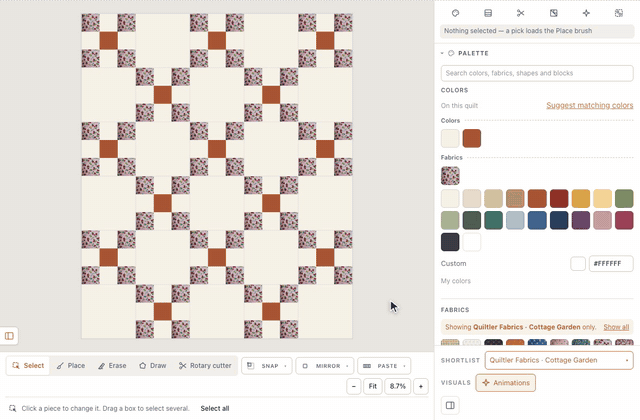Click the 8.7% zoom level field

coord(398,386)
